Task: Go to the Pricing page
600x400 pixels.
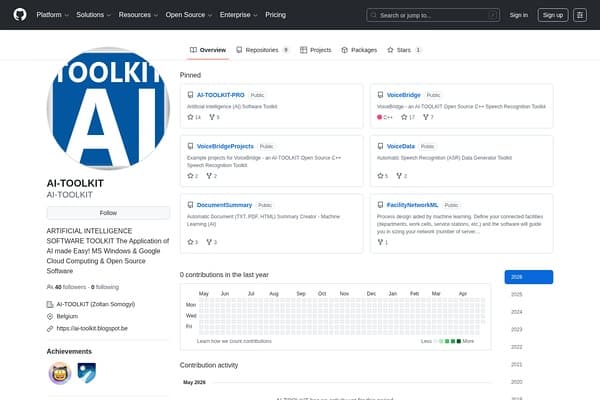Action: point(276,15)
